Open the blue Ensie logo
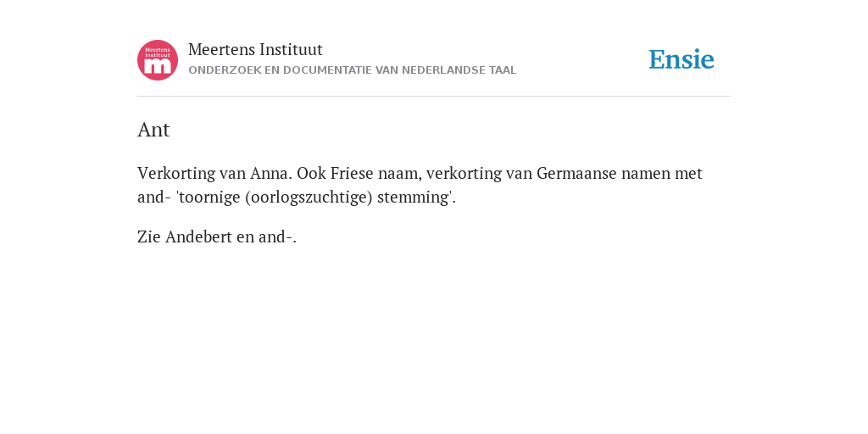This screenshot has height=434, width=868. pyautogui.click(x=682, y=59)
